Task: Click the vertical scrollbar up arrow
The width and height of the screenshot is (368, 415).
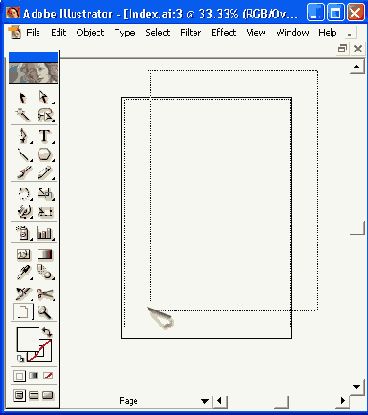Action: pos(356,67)
